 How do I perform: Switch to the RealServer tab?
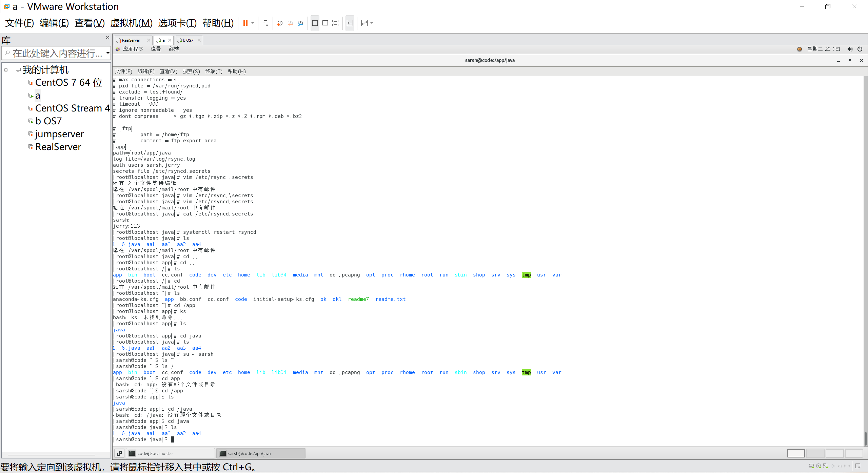[131, 40]
